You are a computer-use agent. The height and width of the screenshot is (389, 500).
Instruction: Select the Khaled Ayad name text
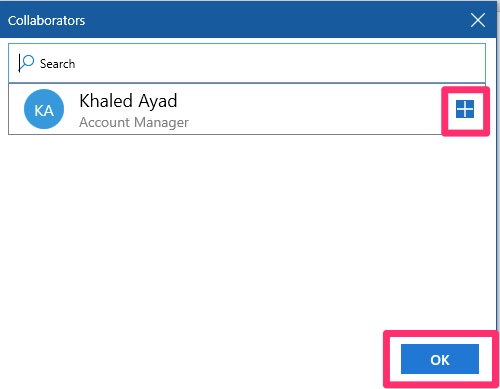coord(128,101)
